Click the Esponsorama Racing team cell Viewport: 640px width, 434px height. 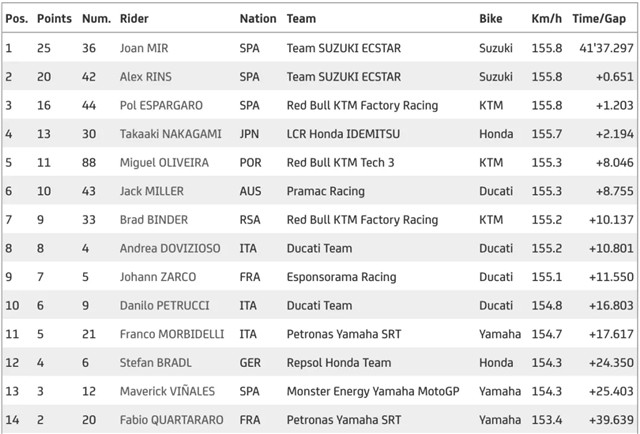(341, 277)
